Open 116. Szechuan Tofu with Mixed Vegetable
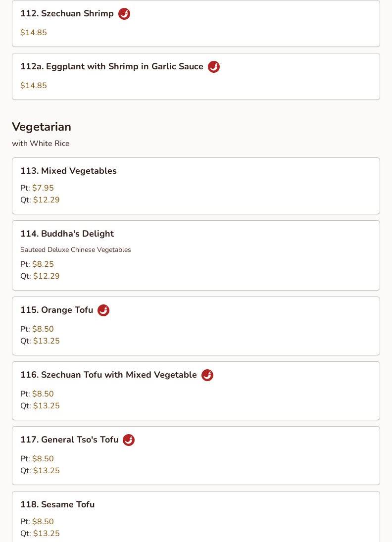The width and height of the screenshot is (392, 542). point(108,375)
